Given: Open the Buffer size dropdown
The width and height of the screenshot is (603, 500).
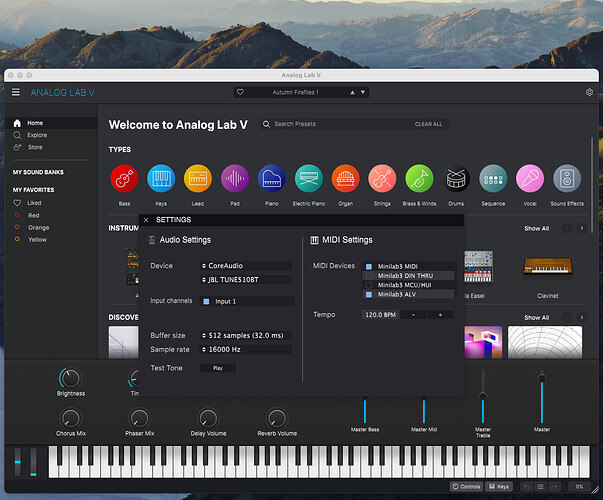Looking at the screenshot, I should point(246,335).
